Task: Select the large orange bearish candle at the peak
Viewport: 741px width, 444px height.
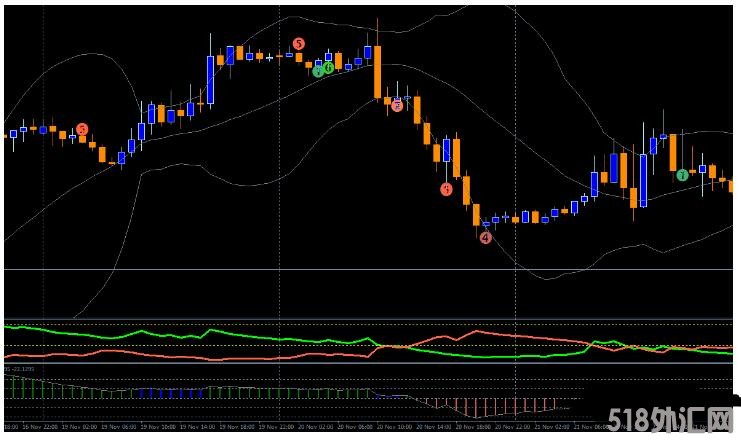Action: [x=377, y=72]
